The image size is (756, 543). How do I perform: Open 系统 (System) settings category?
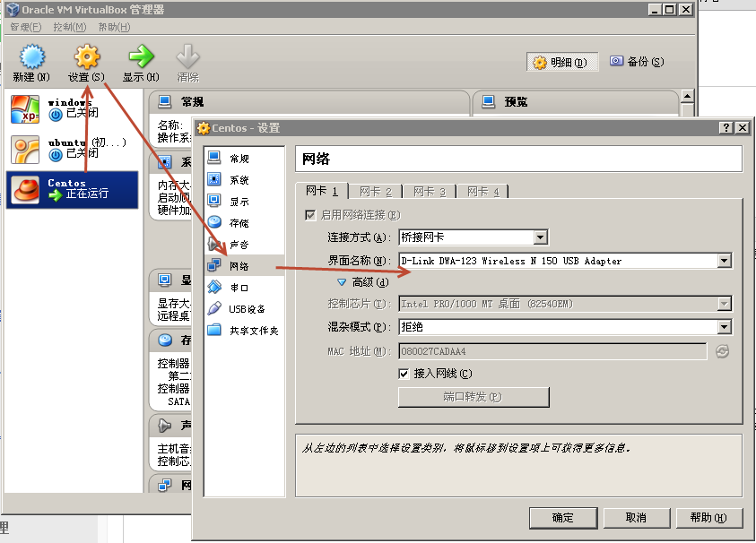(x=244, y=180)
